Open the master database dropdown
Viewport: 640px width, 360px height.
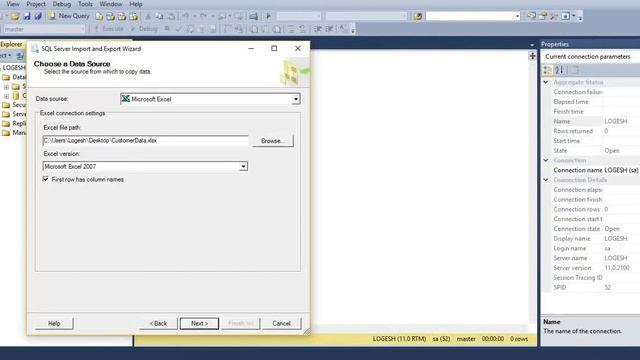point(44,29)
